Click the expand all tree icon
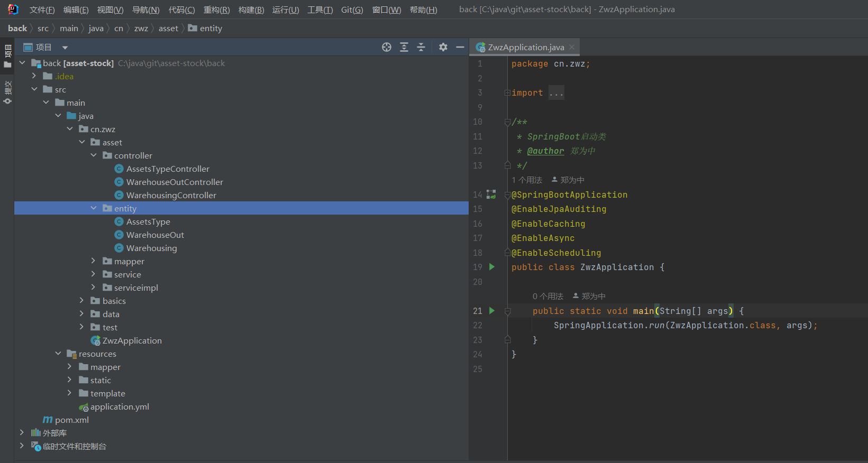This screenshot has height=463, width=868. [404, 47]
